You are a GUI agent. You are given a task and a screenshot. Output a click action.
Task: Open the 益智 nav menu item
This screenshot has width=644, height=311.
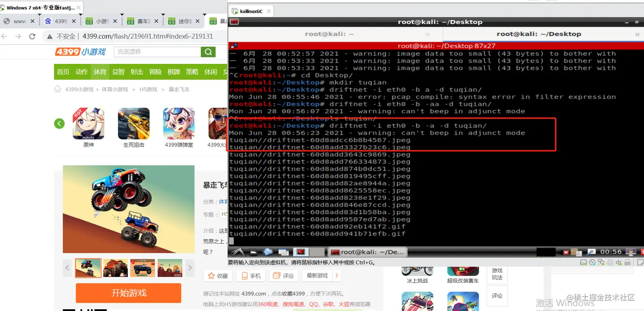tap(118, 72)
